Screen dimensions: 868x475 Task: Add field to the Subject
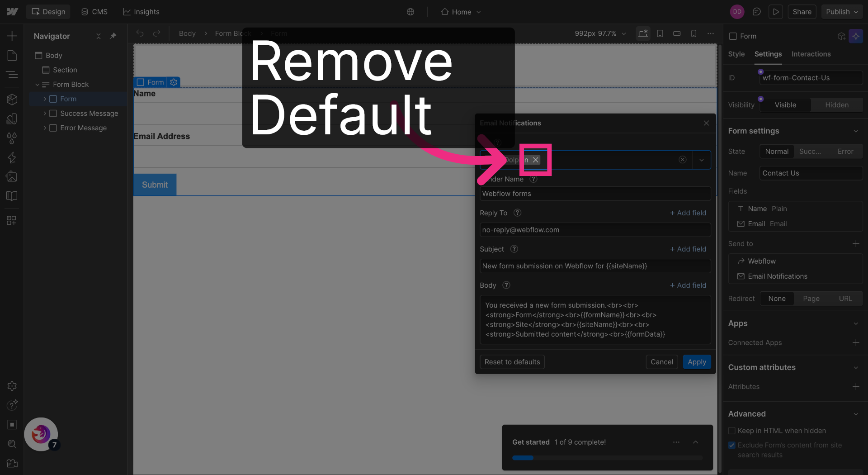[x=688, y=249]
